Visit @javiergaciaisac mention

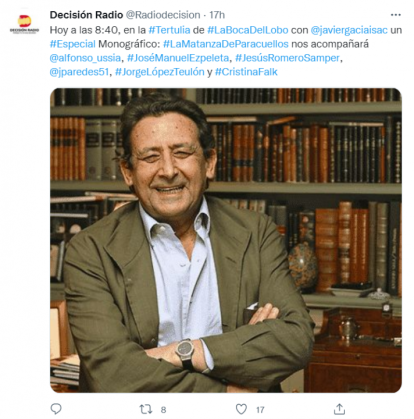pyautogui.click(x=349, y=30)
